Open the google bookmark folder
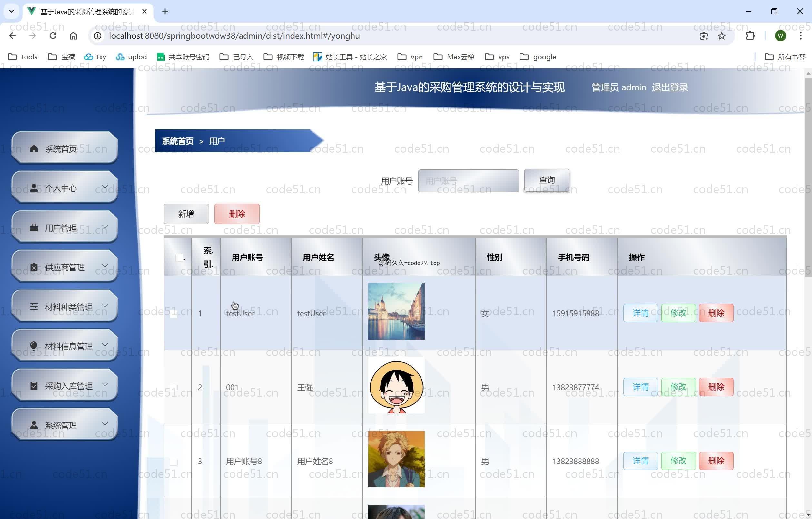Viewport: 812px width, 519px height. [538, 57]
